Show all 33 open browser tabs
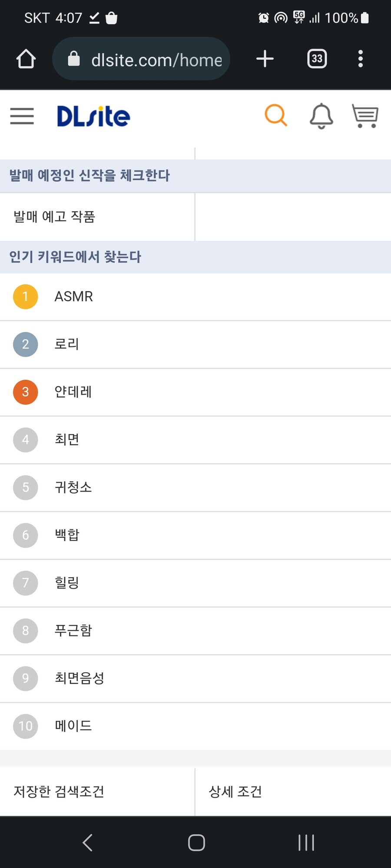This screenshot has width=391, height=868. 316,59
